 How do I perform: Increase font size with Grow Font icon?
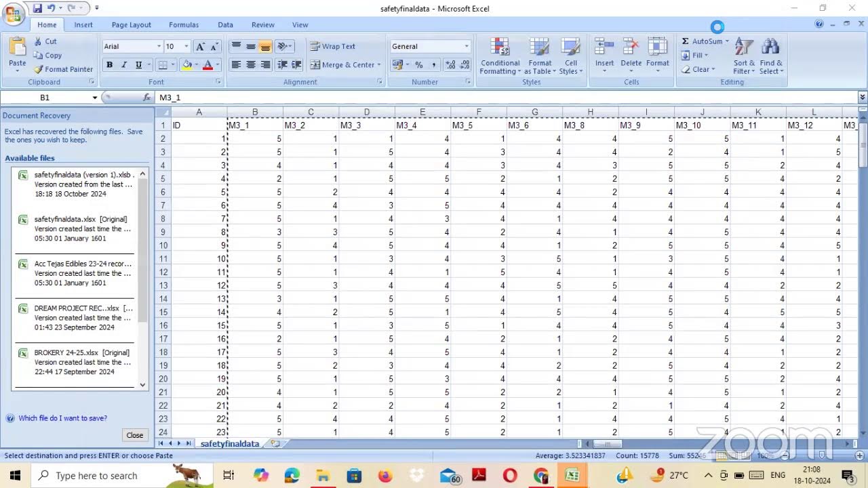point(200,47)
